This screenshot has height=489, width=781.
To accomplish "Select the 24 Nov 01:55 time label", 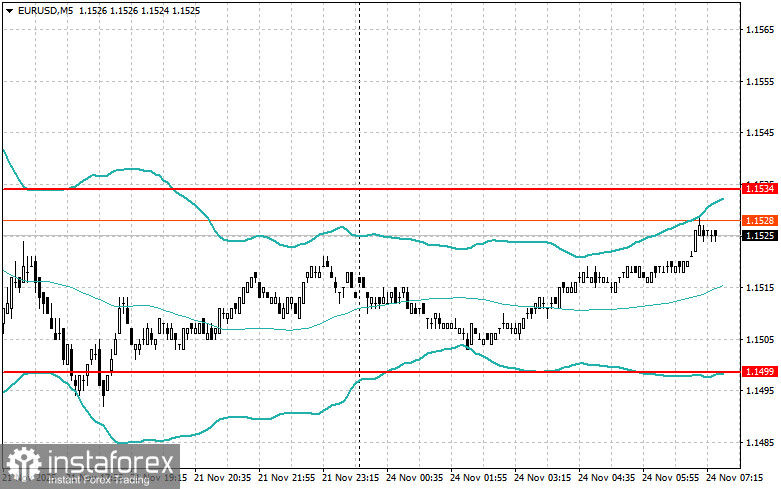I will pyautogui.click(x=478, y=478).
